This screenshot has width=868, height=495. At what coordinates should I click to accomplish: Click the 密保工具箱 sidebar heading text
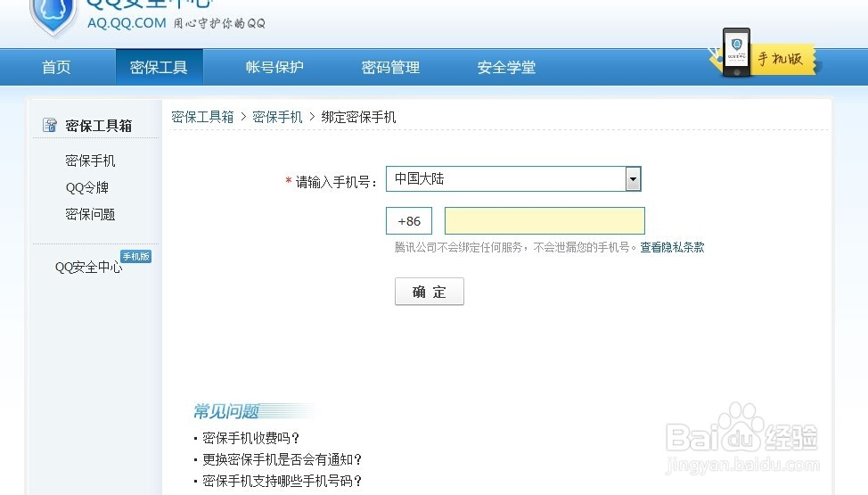99,126
